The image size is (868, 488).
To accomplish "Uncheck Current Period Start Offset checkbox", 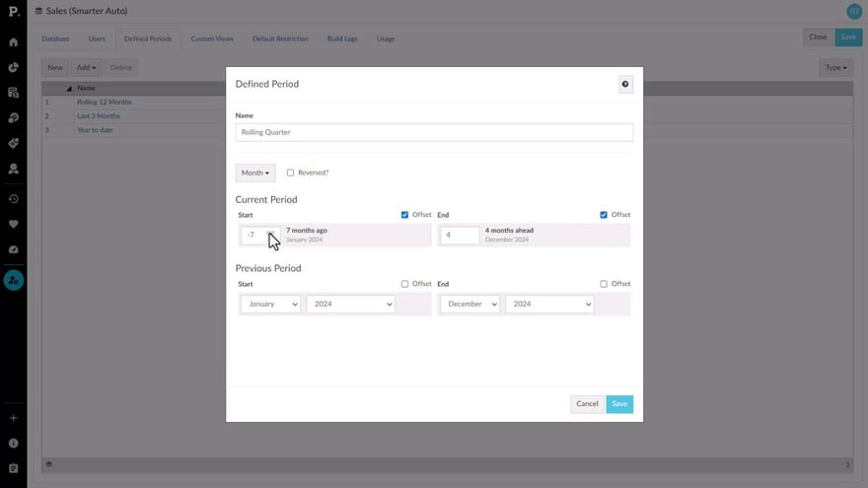I will 404,215.
